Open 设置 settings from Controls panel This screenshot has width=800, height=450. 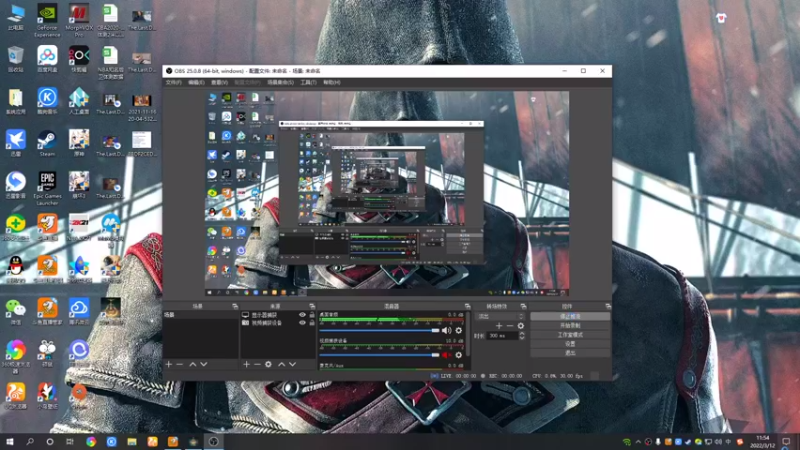pos(570,344)
